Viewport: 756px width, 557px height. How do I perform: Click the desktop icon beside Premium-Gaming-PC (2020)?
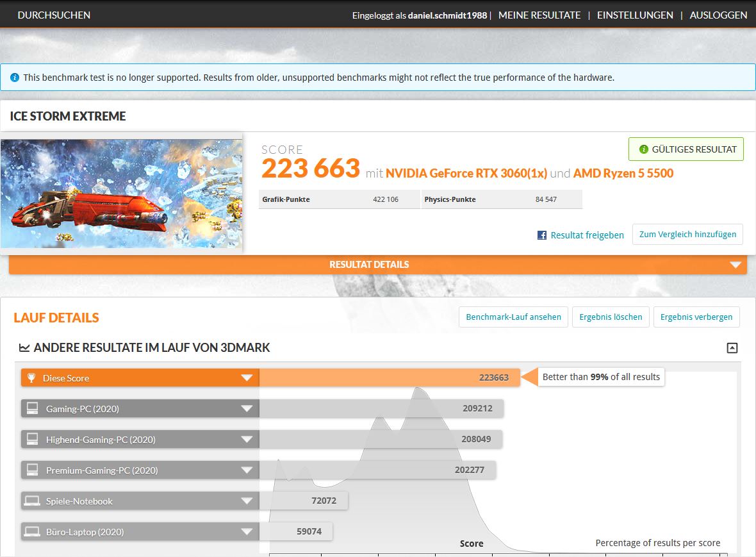click(x=32, y=470)
